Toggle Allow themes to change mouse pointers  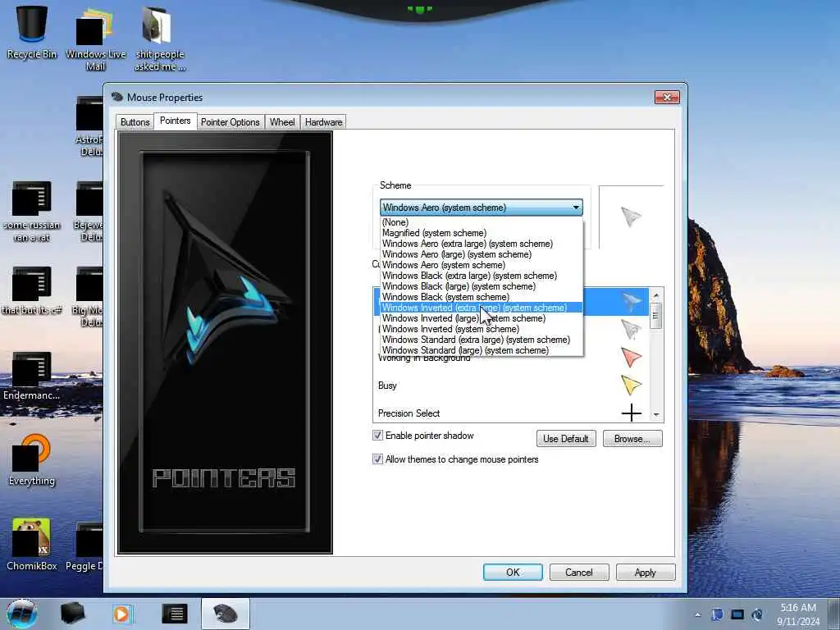[x=377, y=459]
